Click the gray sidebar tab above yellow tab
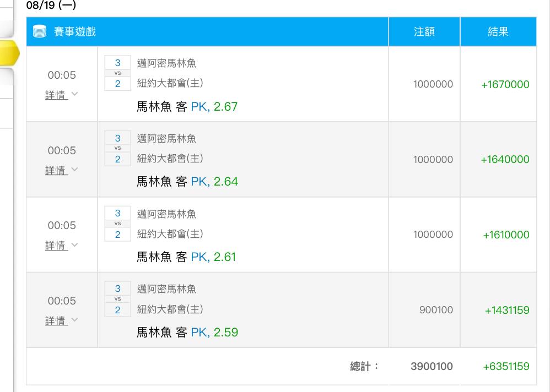Screen dimensions: 550x392 [x=7, y=18]
